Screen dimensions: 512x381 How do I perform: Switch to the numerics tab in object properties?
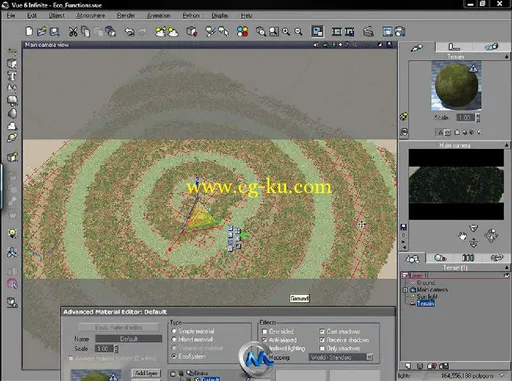[454, 47]
